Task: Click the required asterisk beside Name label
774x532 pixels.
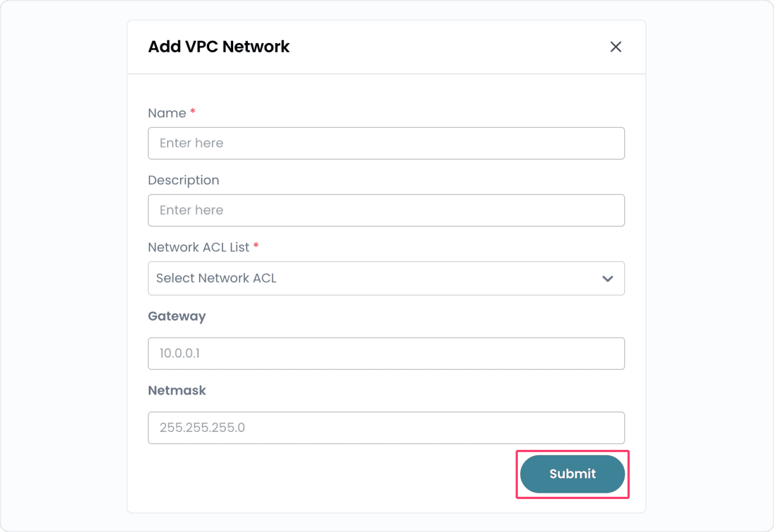Action: pos(192,111)
